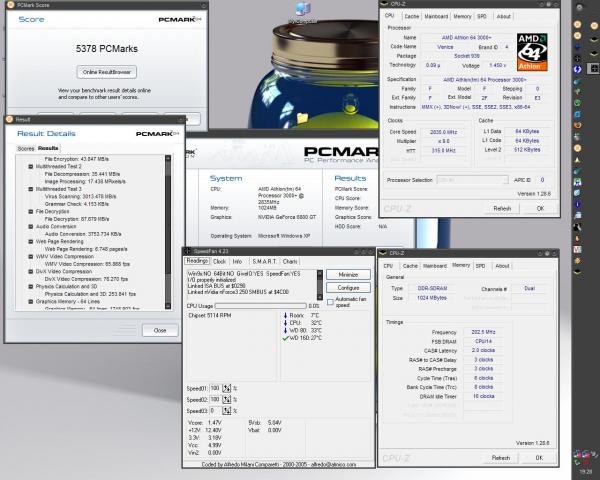Adjust the Speed02 spinner arrows
The image size is (600, 480).
(x=227, y=400)
